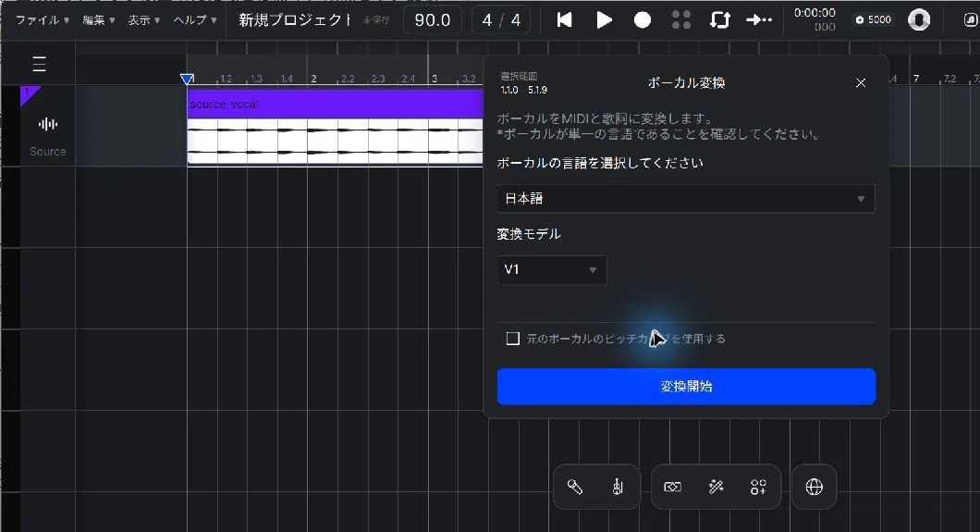This screenshot has width=980, height=532.
Task: Click the 90.0 tempo field
Action: coord(433,20)
